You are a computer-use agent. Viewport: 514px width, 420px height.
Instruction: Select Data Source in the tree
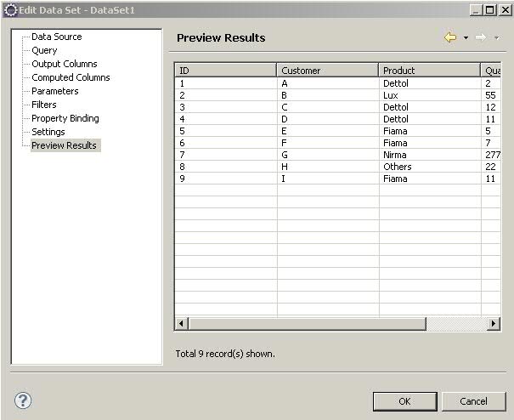pyautogui.click(x=57, y=37)
